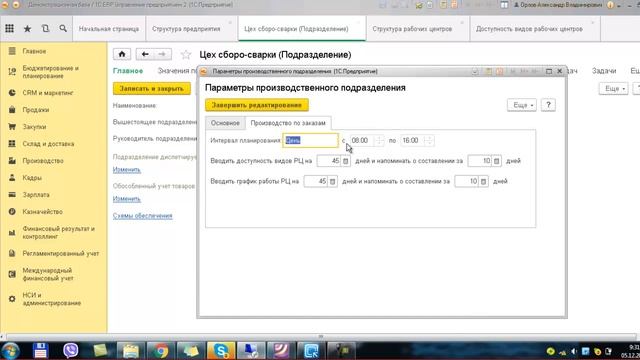The width and height of the screenshot is (640, 360).
Task: Open Задачи link on form navigation
Action: (x=604, y=71)
